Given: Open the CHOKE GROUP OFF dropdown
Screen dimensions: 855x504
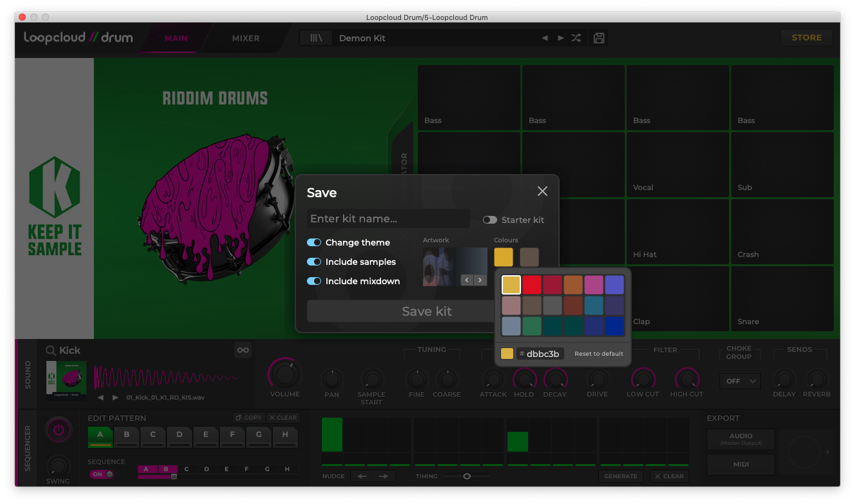Looking at the screenshot, I should pyautogui.click(x=740, y=381).
